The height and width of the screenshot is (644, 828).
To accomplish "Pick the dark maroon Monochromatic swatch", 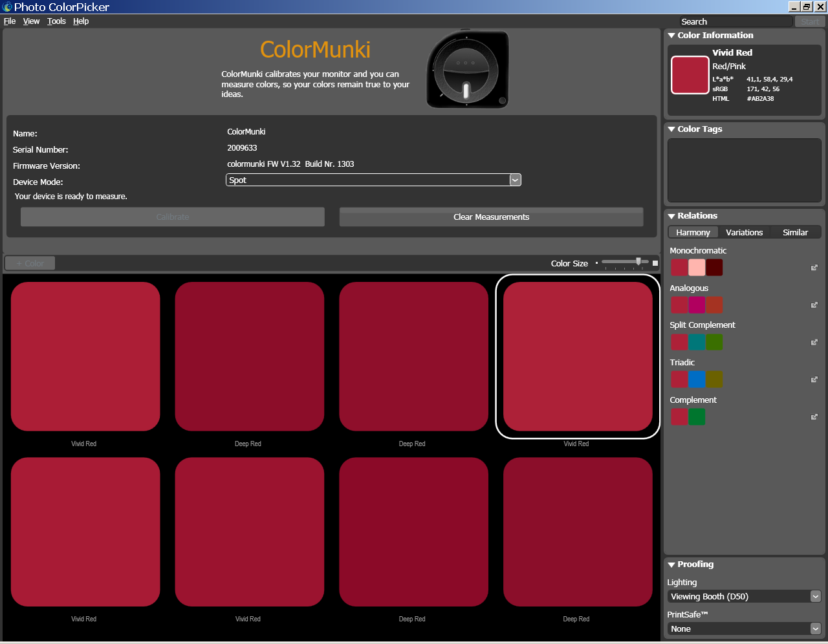I will point(714,268).
